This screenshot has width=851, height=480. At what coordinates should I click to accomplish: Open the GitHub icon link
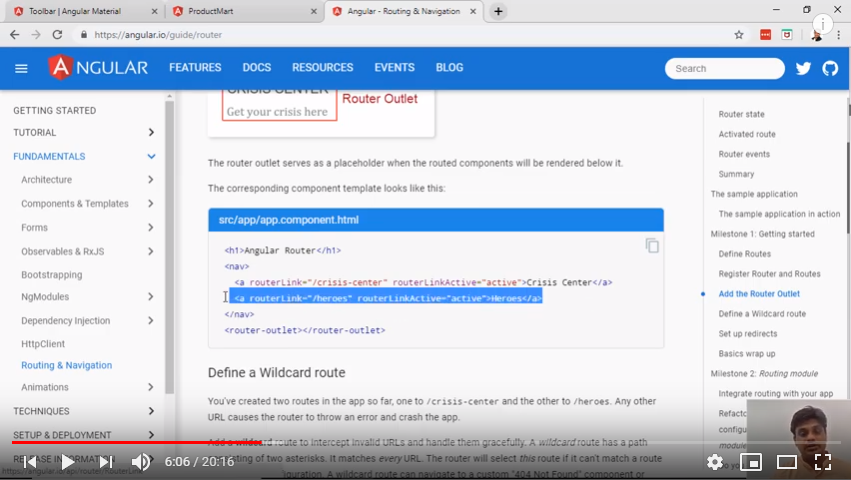pos(830,68)
